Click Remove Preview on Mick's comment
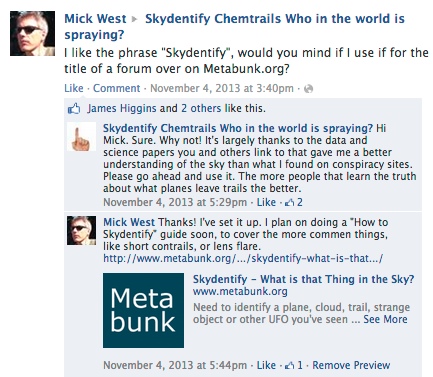This screenshot has height=377, width=433. (351, 365)
